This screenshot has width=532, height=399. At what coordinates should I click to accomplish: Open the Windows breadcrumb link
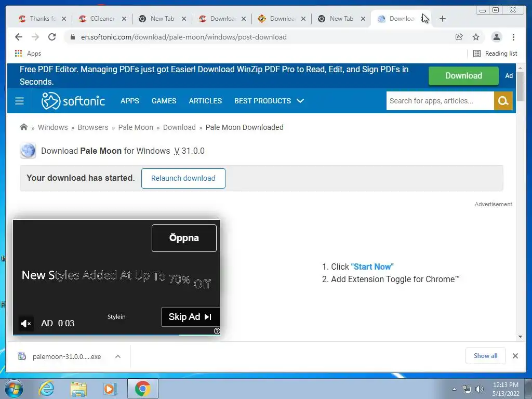[52, 127]
